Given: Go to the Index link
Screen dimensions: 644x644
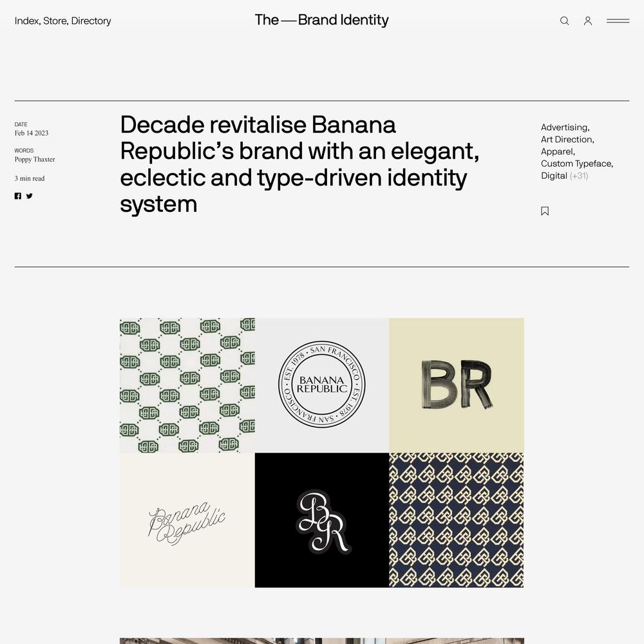Looking at the screenshot, I should click(x=28, y=21).
